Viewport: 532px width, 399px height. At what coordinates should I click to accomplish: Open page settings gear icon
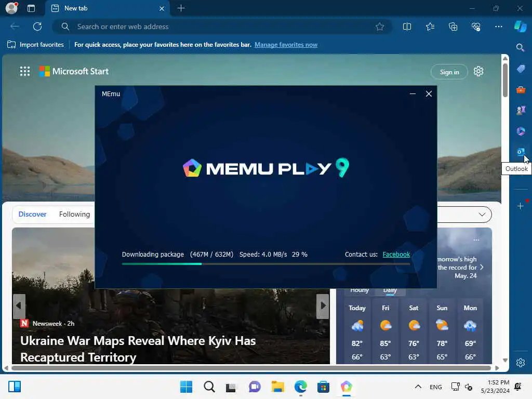[478, 71]
